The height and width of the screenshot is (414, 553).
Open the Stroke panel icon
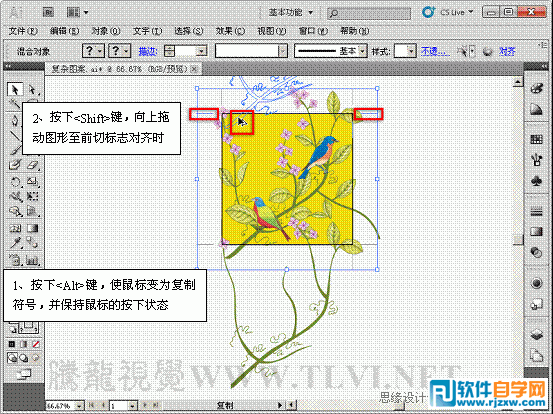tap(536, 212)
